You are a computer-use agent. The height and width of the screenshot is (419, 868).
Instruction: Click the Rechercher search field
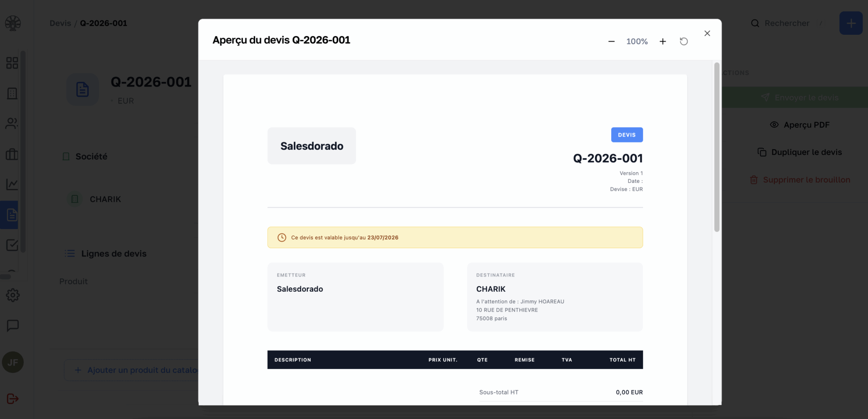(x=787, y=23)
